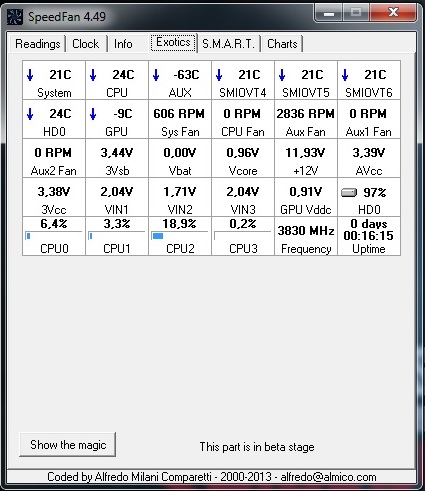Image resolution: width=425 pixels, height=491 pixels.
Task: Click the 2836 RPM Aux Fan reading
Action: click(305, 114)
